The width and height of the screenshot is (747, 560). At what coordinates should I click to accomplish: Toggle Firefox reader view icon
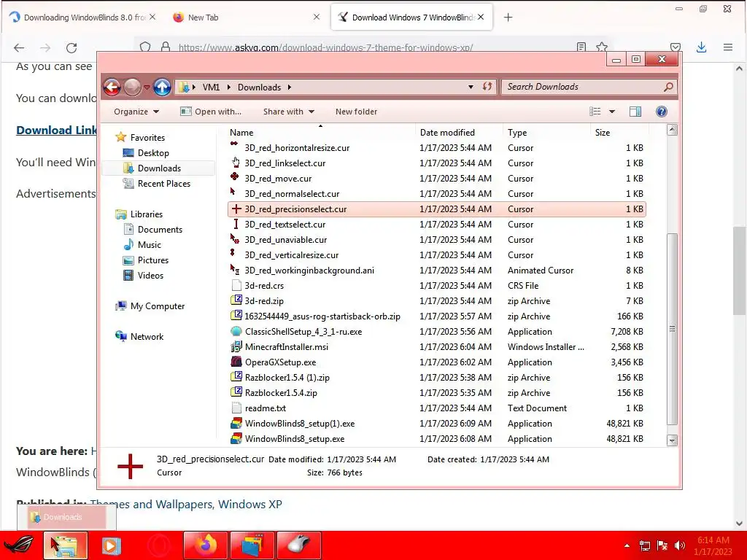(x=581, y=47)
